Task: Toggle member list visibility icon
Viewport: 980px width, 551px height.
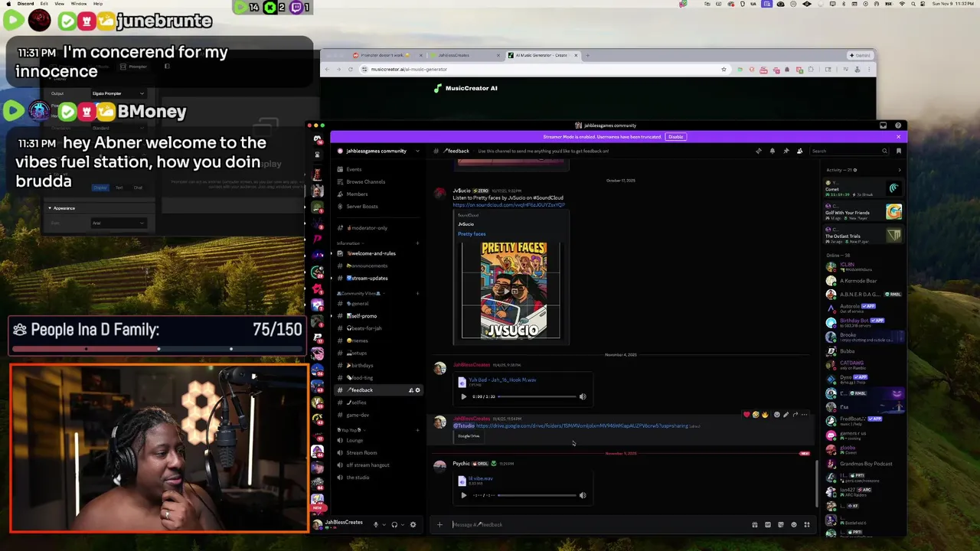Action: point(799,151)
